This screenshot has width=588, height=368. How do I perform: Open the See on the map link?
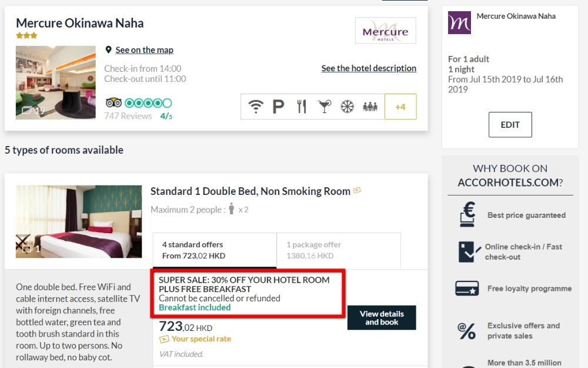pos(144,50)
